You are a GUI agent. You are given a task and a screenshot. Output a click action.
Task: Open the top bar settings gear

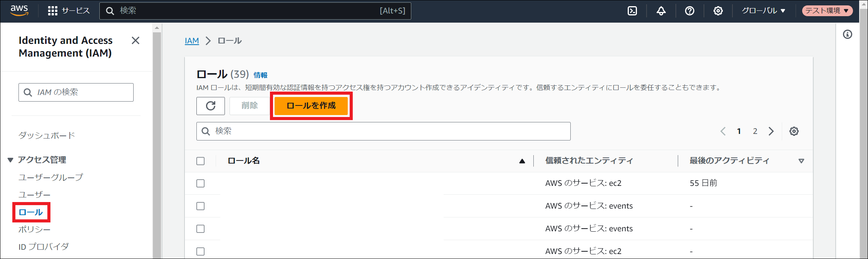click(x=718, y=11)
